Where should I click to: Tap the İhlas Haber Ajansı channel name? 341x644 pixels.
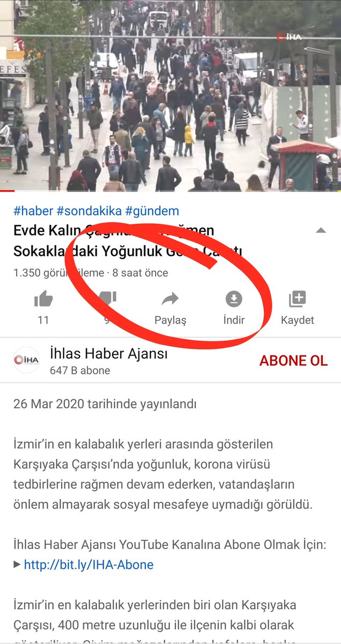108,354
